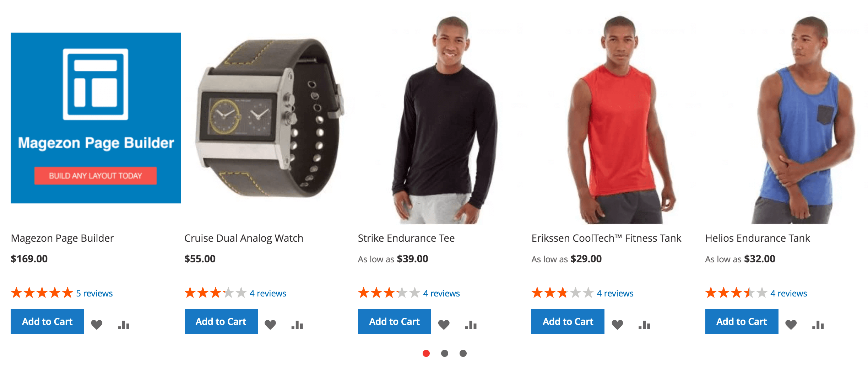
Task: Add Magezon Page Builder to cart
Action: pos(47,322)
